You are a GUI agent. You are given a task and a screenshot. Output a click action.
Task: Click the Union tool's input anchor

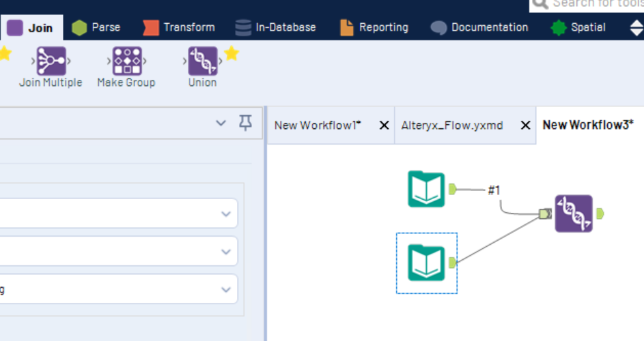click(544, 214)
